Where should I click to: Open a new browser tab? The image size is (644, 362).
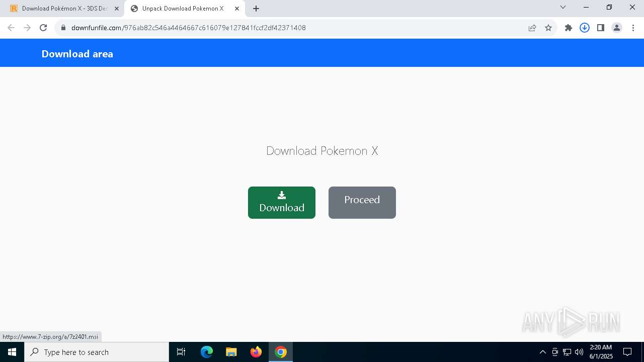(x=256, y=9)
